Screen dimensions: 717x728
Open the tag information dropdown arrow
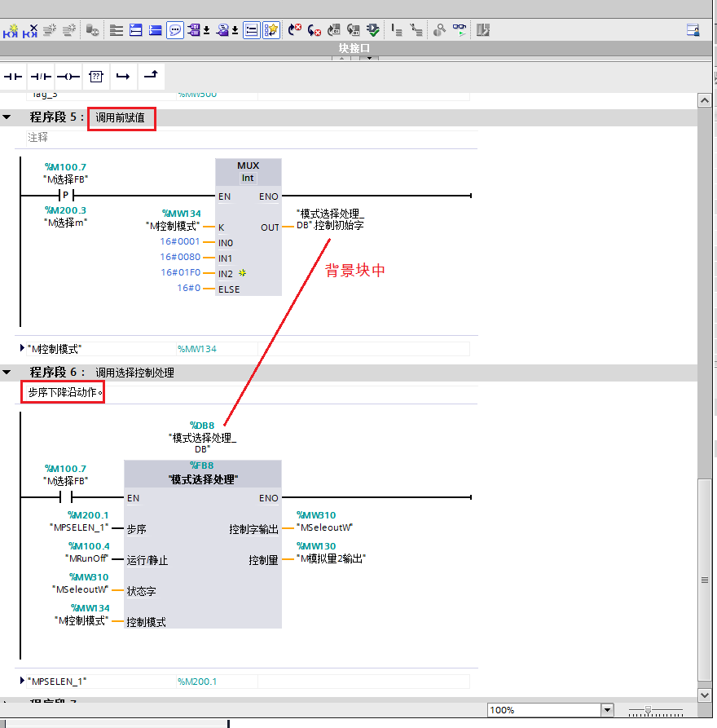235,31
